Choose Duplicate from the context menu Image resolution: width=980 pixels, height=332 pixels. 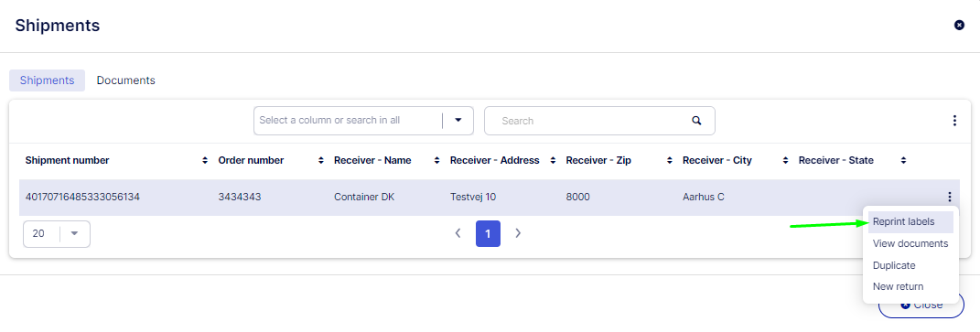[910, 265]
